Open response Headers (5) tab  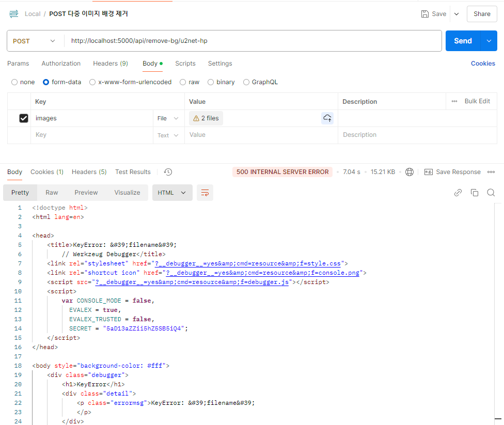89,172
